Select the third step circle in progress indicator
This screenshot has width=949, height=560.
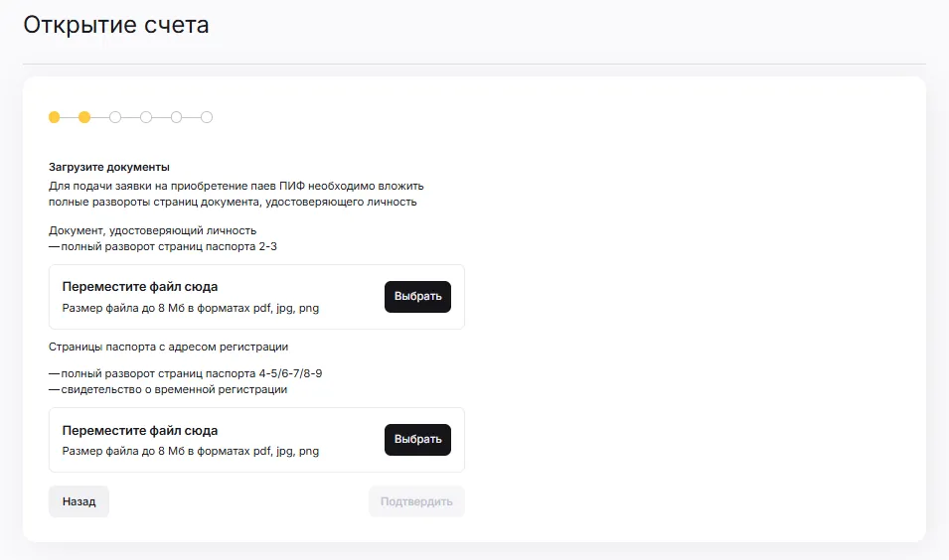[x=115, y=117]
